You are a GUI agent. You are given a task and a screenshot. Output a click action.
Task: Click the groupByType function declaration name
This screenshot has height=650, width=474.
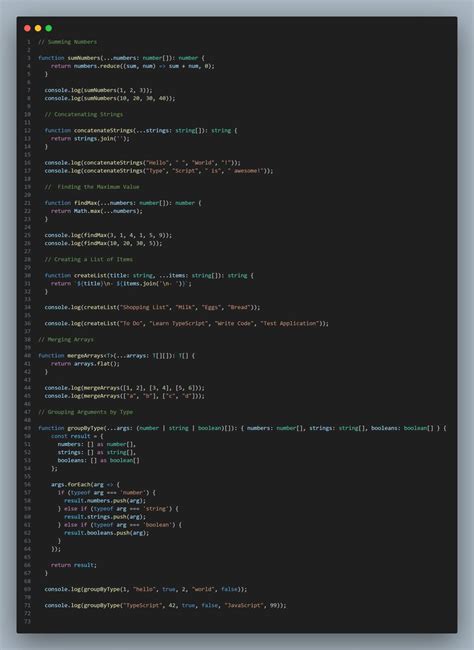tap(85, 428)
